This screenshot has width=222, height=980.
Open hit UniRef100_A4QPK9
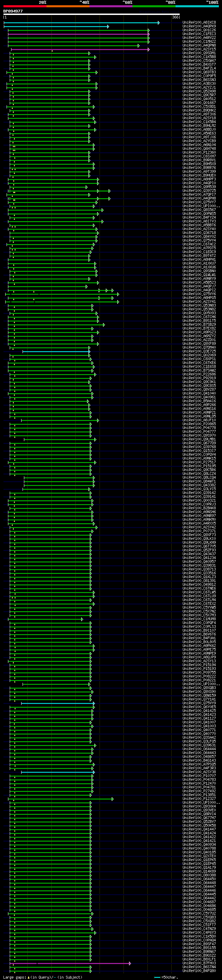[x=199, y=26]
